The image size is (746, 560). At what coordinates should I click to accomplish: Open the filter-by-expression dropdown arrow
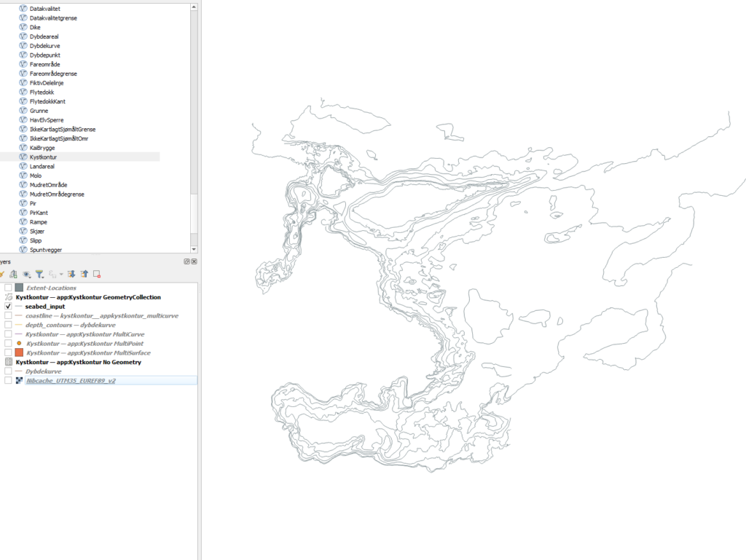(x=61, y=275)
